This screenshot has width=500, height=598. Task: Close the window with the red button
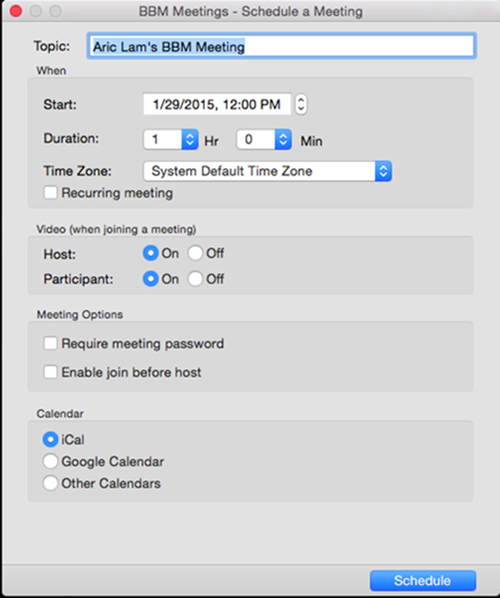tap(16, 11)
